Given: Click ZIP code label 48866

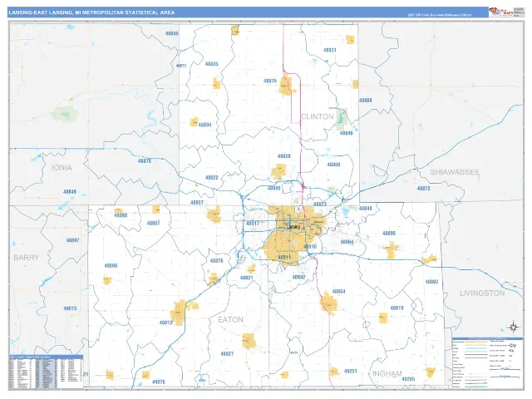Looking at the screenshot, I should [x=366, y=101].
